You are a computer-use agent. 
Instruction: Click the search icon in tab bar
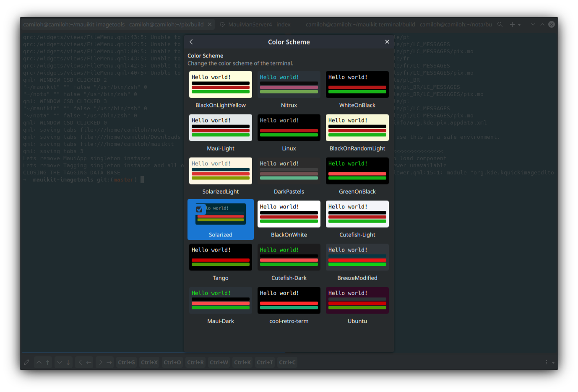point(500,25)
